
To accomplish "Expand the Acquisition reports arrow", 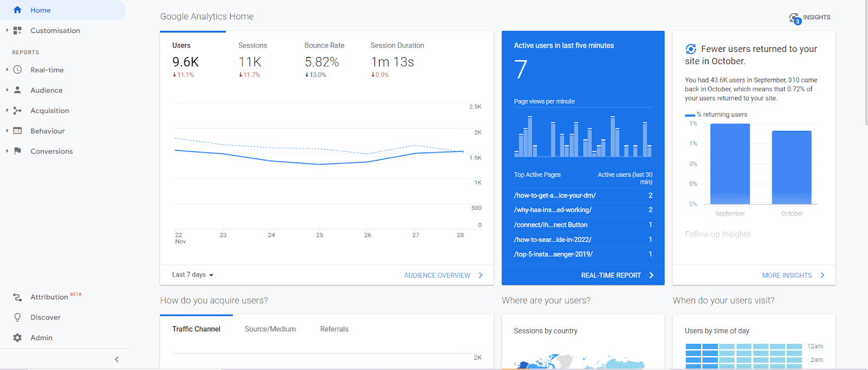I will click(x=7, y=110).
